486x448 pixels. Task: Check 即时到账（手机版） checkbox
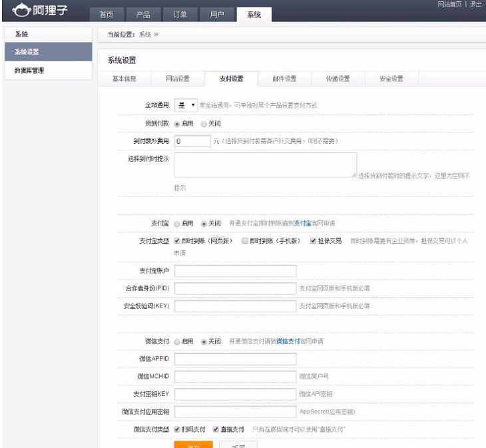pyautogui.click(x=245, y=240)
